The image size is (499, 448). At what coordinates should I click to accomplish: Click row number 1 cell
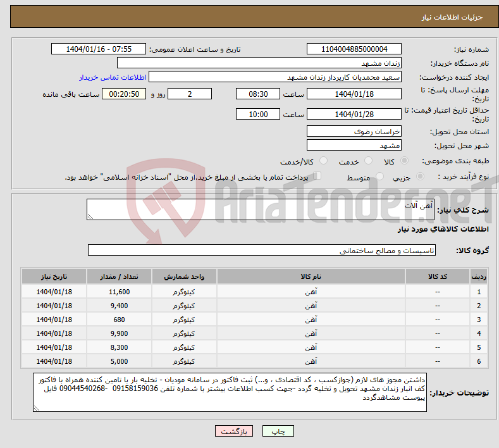coord(479,292)
